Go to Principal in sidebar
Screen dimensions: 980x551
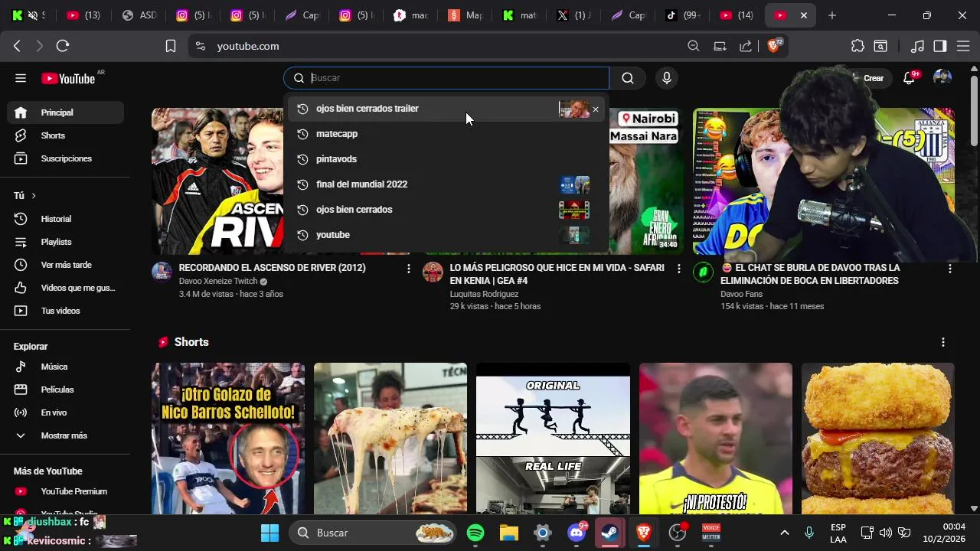[66, 112]
